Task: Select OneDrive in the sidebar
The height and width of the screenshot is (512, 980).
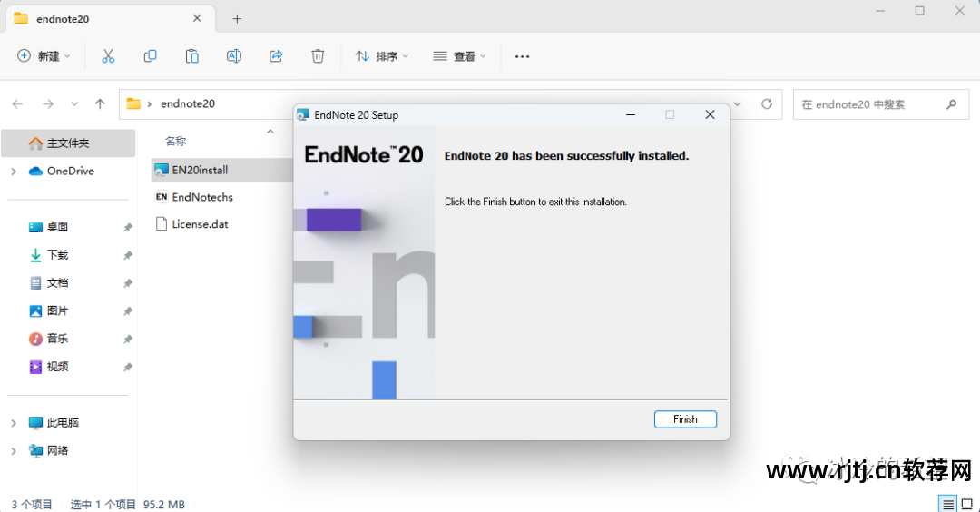Action: click(x=70, y=171)
